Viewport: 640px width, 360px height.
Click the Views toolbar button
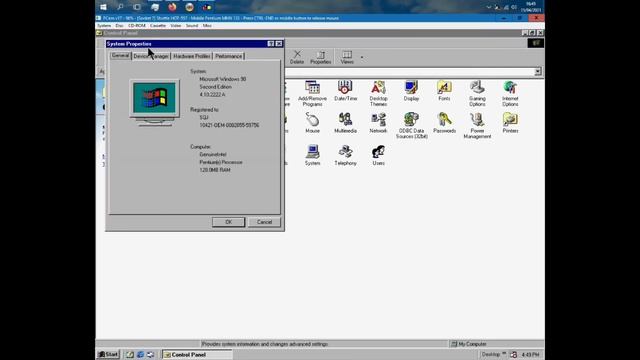(347, 57)
